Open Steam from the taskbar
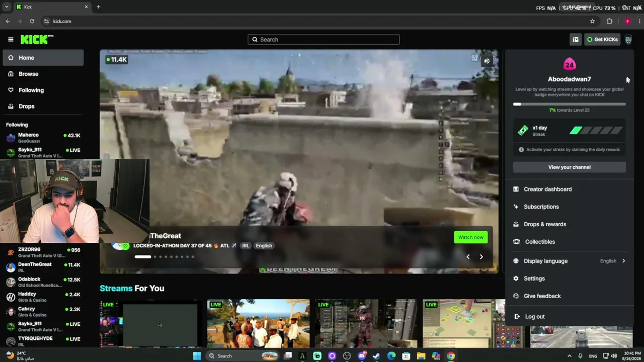Screen dimensions: 644x362 click(x=376, y=356)
